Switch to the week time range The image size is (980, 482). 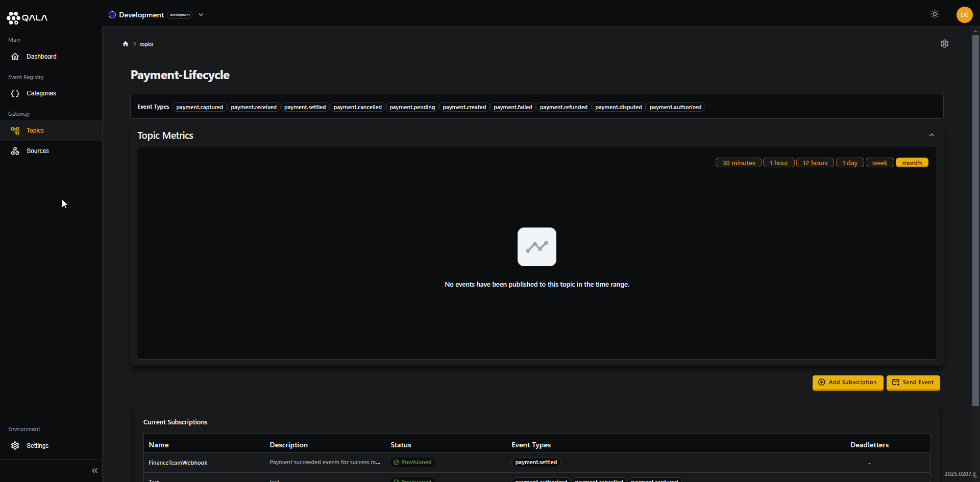(879, 162)
